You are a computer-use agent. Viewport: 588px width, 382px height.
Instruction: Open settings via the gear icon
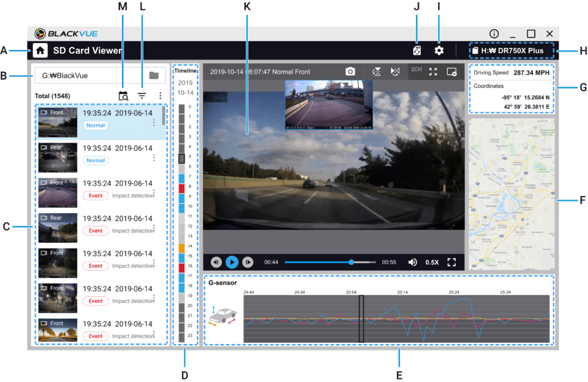tap(439, 51)
